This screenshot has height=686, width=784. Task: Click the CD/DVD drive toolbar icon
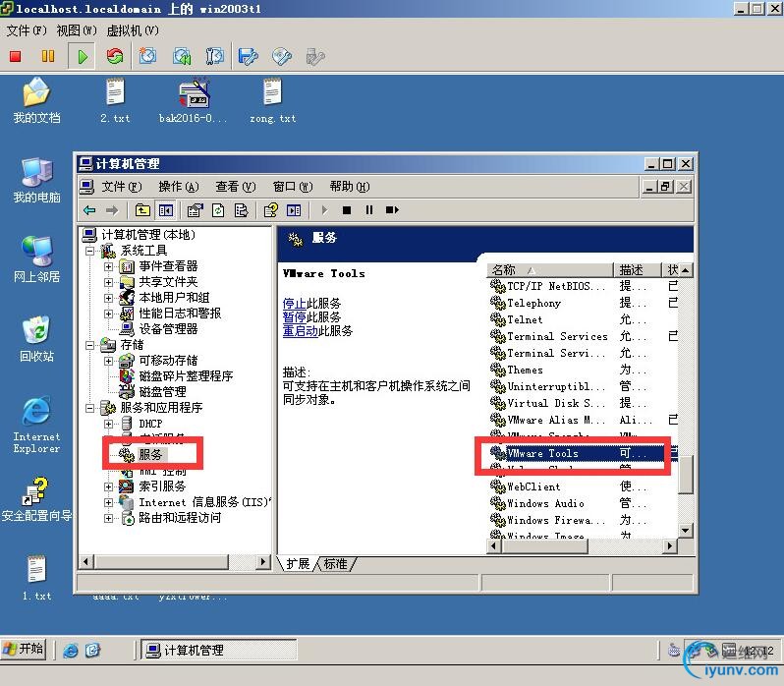[x=282, y=56]
